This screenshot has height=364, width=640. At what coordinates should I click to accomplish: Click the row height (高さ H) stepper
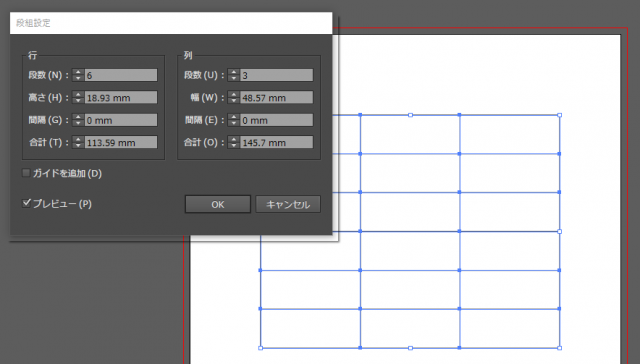coord(78,98)
